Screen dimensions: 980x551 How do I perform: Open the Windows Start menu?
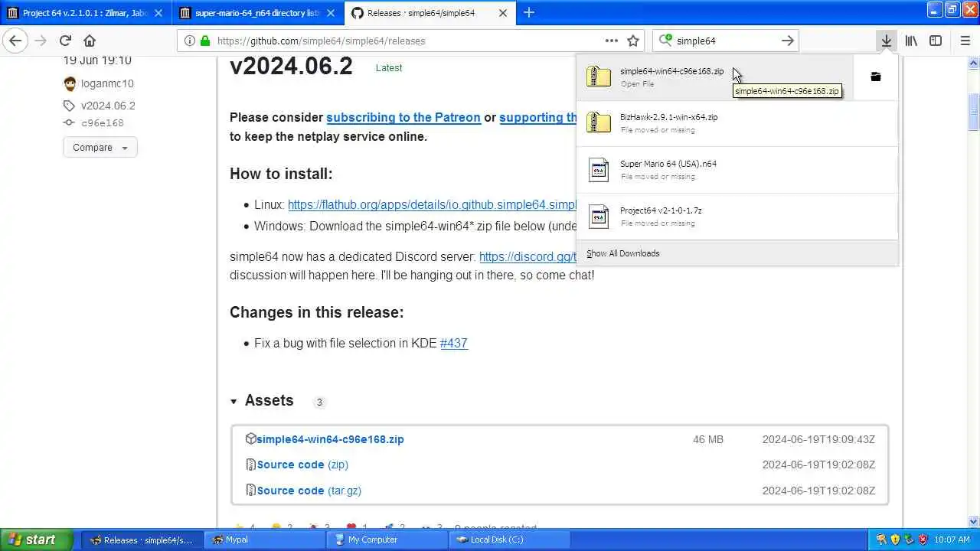click(x=36, y=540)
